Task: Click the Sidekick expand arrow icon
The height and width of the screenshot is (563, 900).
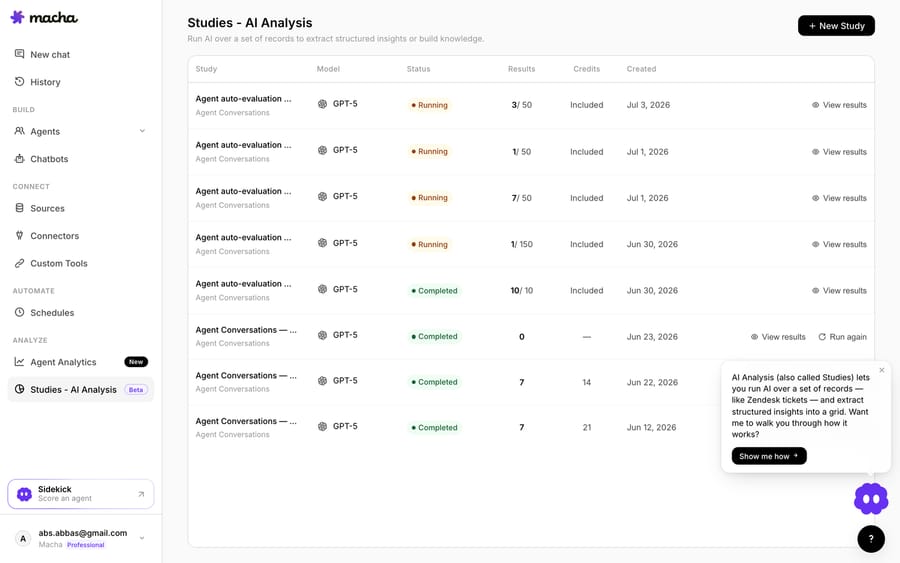Action: click(141, 494)
